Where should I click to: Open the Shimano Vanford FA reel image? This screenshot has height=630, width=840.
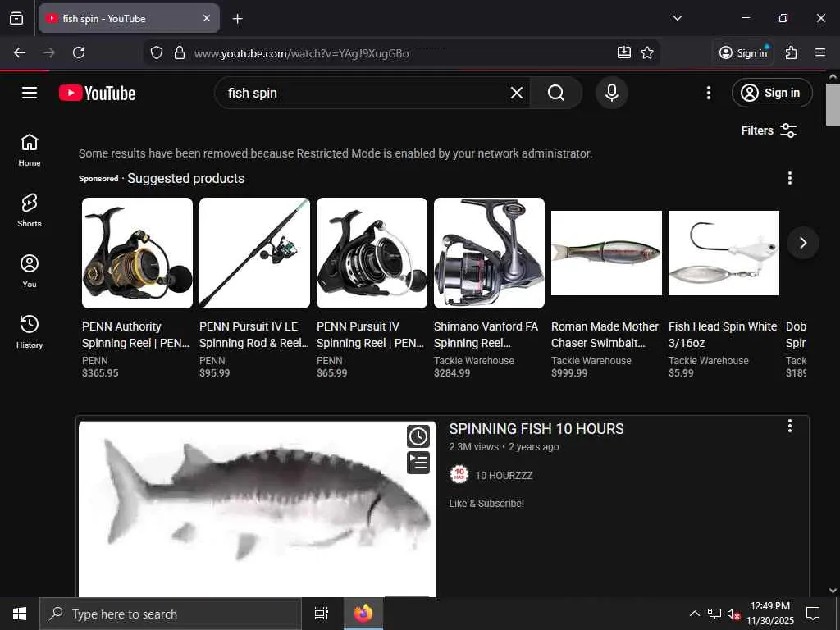tap(489, 253)
